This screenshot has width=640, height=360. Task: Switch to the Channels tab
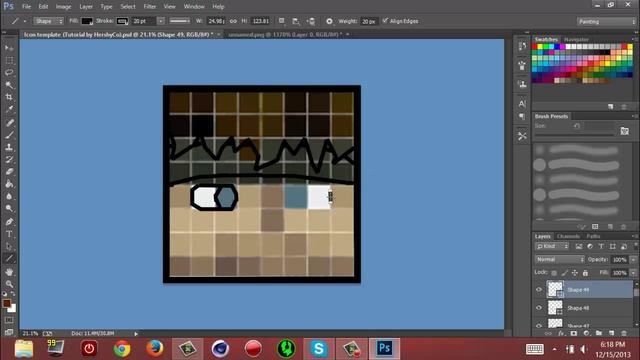click(568, 236)
